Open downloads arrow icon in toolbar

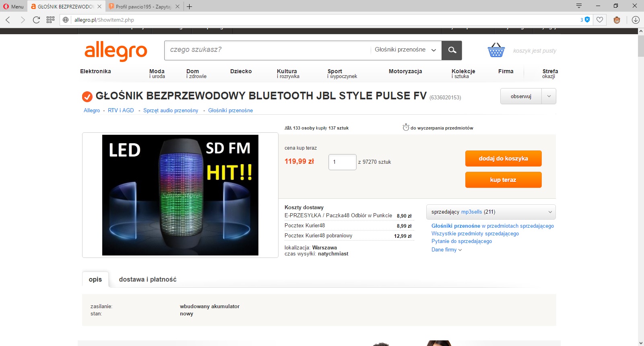pos(636,20)
